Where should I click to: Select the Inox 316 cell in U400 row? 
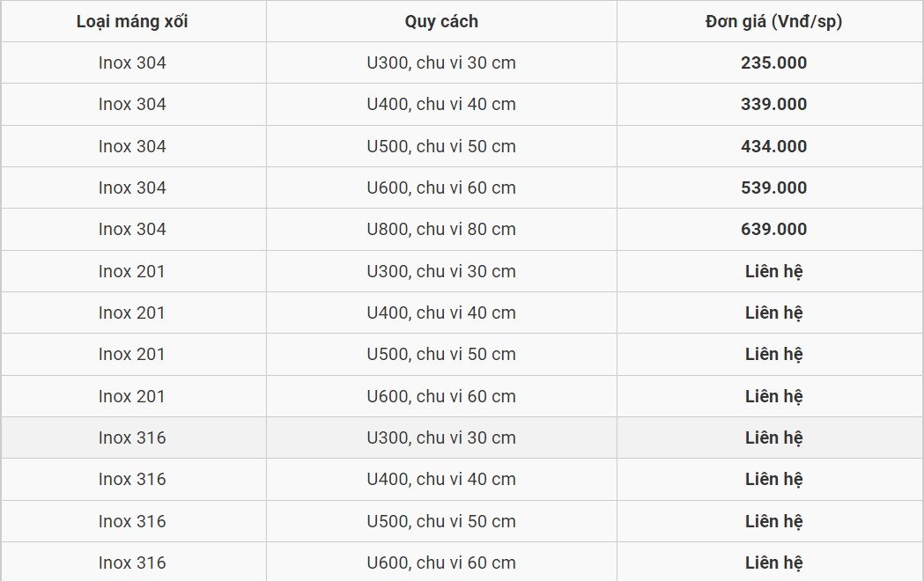(132, 479)
